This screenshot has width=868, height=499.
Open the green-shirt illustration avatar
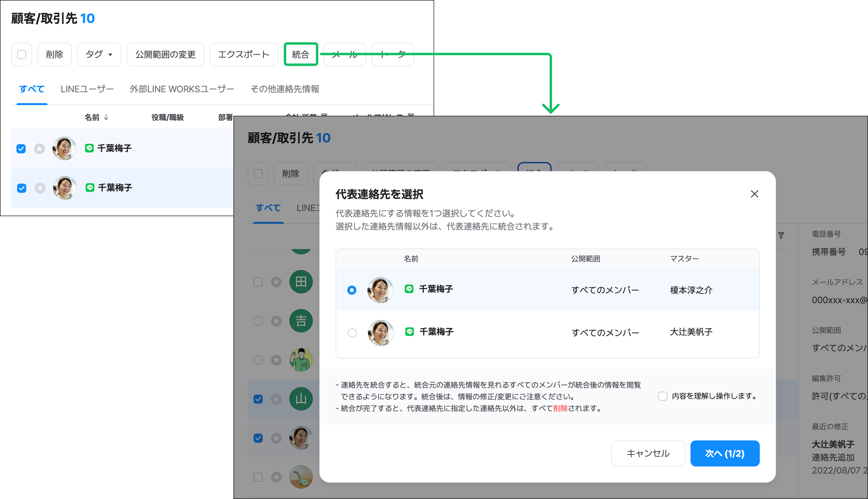coord(301,360)
